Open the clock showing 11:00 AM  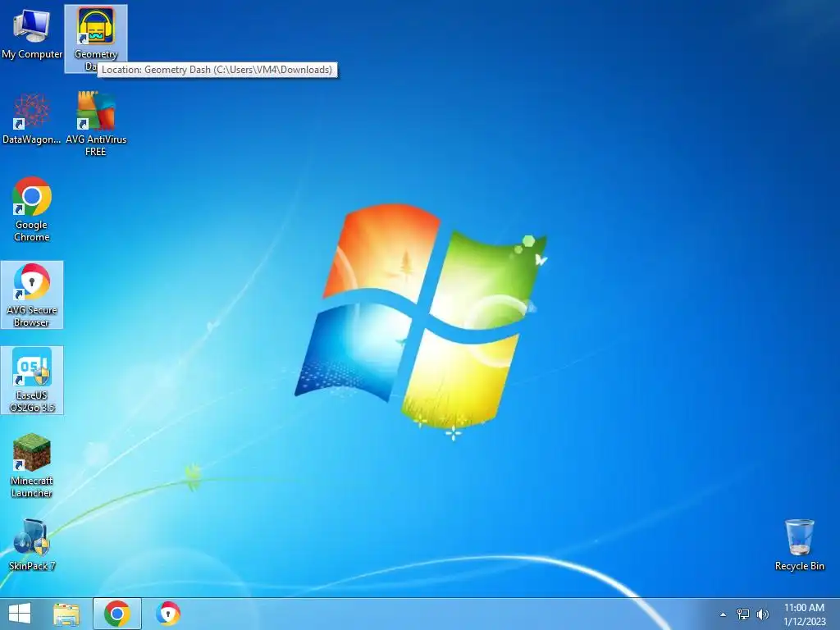point(804,614)
